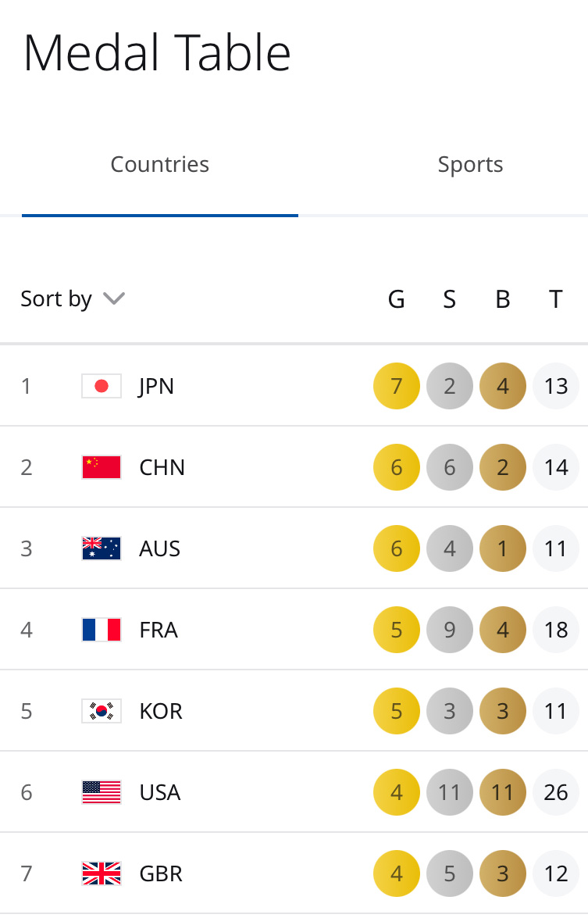Viewport: 588px width, 918px height.
Task: Click the T total column header
Action: (x=556, y=299)
